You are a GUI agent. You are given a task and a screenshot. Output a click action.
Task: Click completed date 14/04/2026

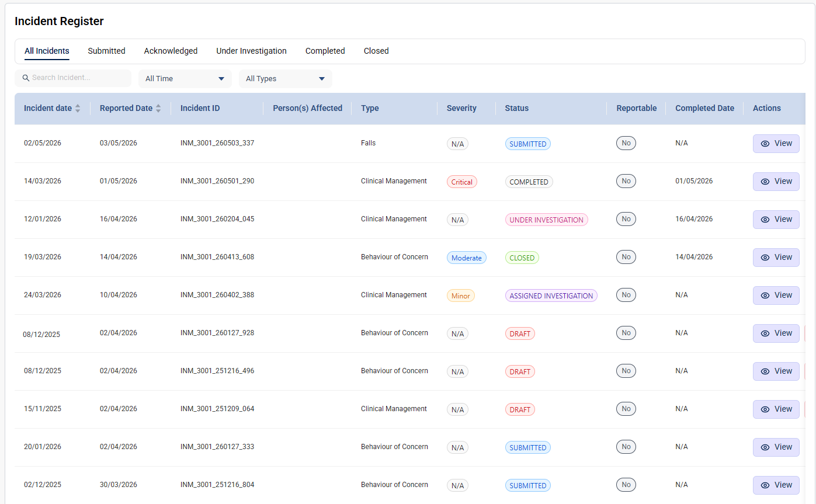[694, 257]
